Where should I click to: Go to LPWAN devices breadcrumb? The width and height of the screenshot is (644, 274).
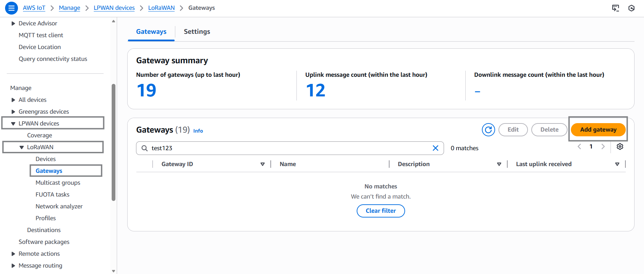click(x=114, y=8)
